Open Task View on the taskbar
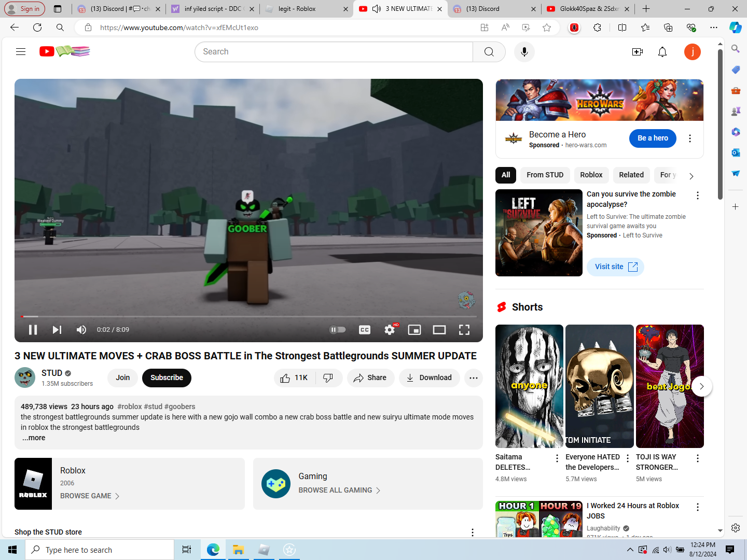Viewport: 747px width, 560px height. click(x=187, y=550)
